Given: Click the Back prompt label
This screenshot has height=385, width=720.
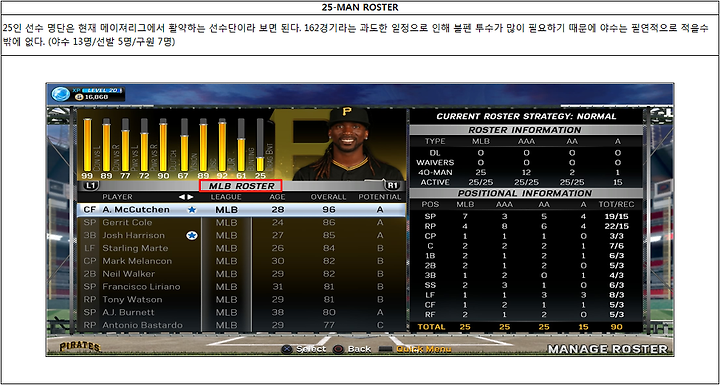Looking at the screenshot, I should pyautogui.click(x=360, y=349).
